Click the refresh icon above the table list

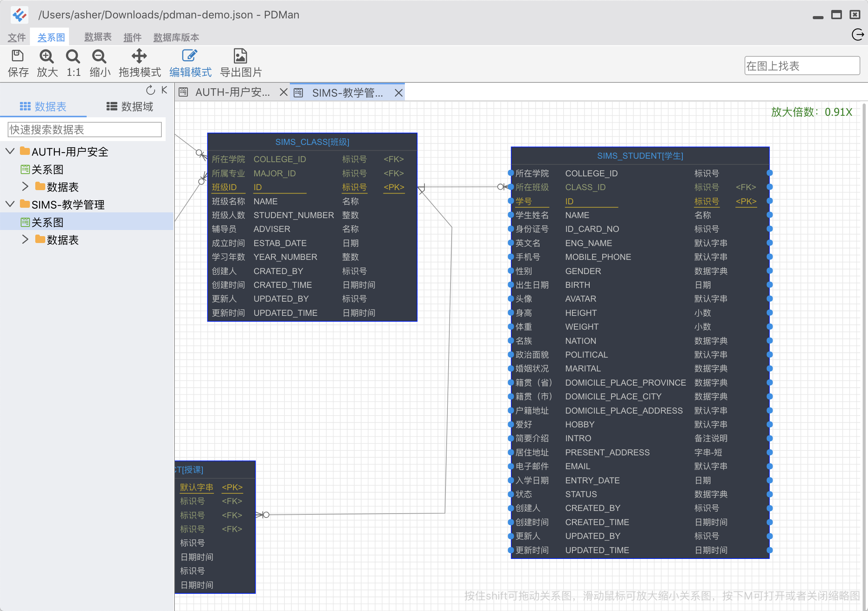pyautogui.click(x=150, y=90)
